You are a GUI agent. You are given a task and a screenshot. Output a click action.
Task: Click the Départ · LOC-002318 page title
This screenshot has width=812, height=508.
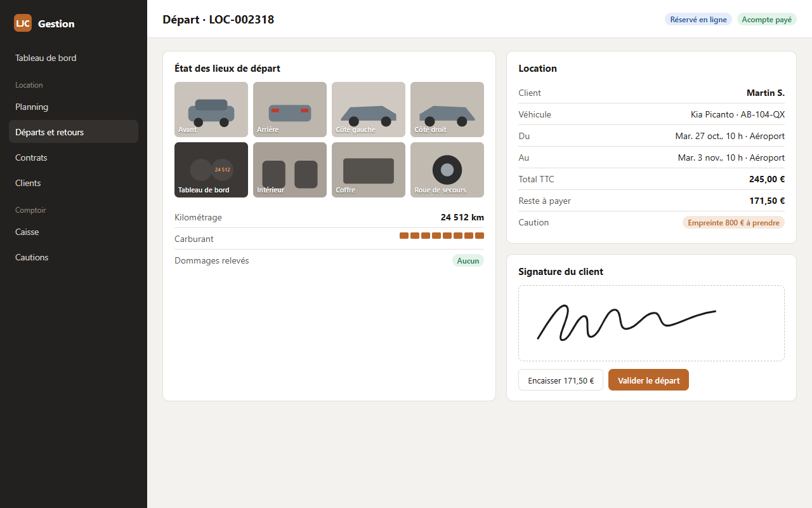point(218,20)
